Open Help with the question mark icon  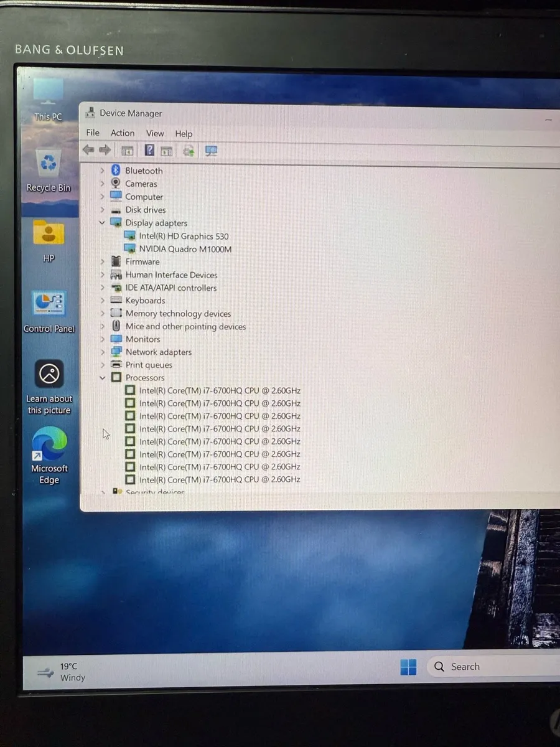[149, 150]
